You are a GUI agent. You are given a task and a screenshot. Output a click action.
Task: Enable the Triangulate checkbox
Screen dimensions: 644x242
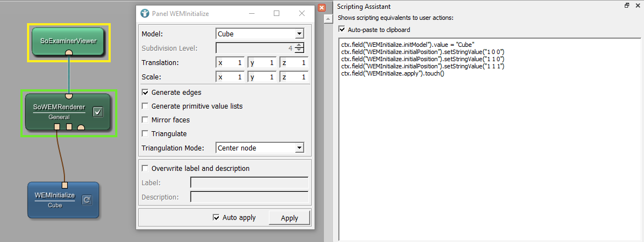tap(145, 133)
